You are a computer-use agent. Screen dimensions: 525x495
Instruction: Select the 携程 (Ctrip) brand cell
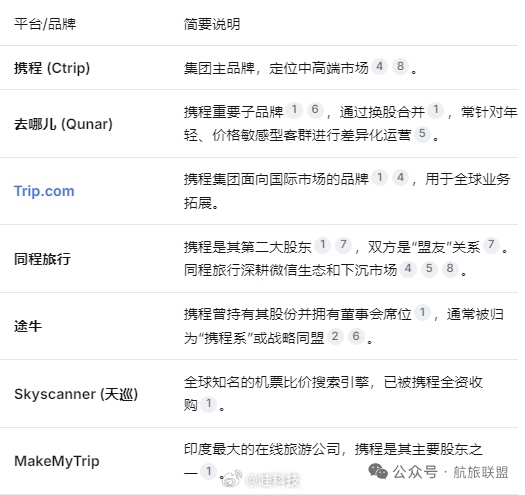tap(52, 68)
